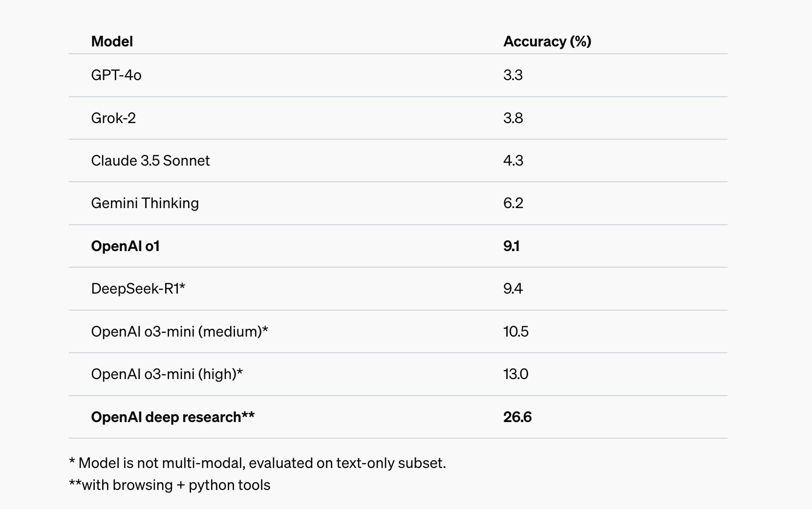The width and height of the screenshot is (812, 509).
Task: Click the 3.3 accuracy value for GPT-4o
Action: tap(513, 75)
